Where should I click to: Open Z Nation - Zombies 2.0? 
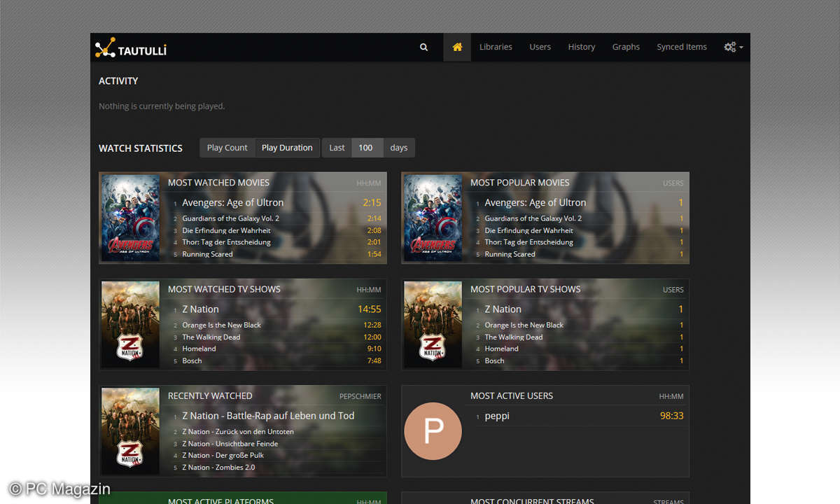click(218, 467)
